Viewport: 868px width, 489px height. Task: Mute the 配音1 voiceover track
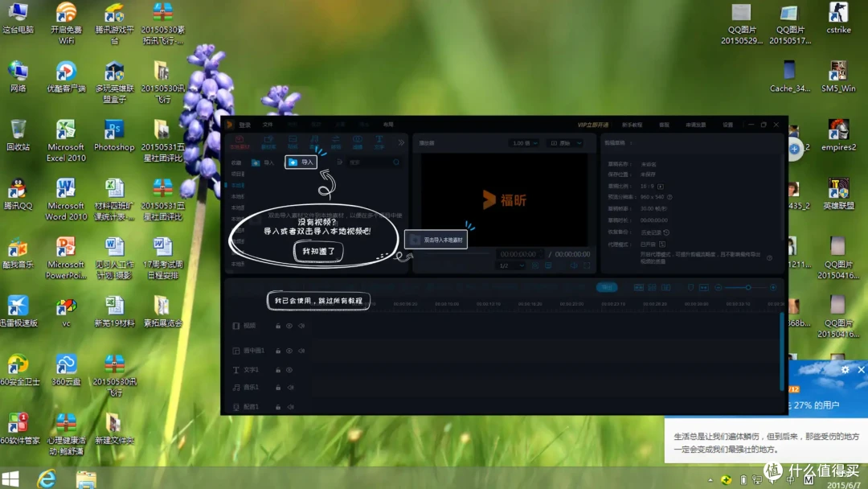(291, 407)
